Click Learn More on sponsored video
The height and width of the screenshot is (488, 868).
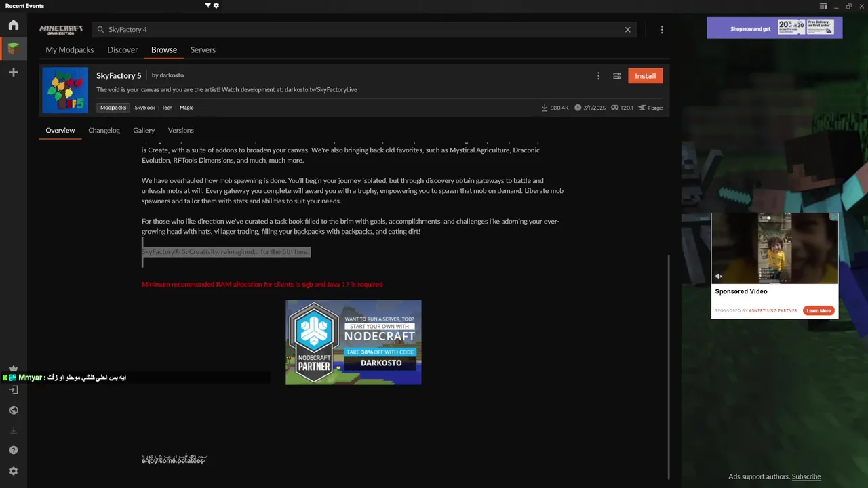coord(818,310)
